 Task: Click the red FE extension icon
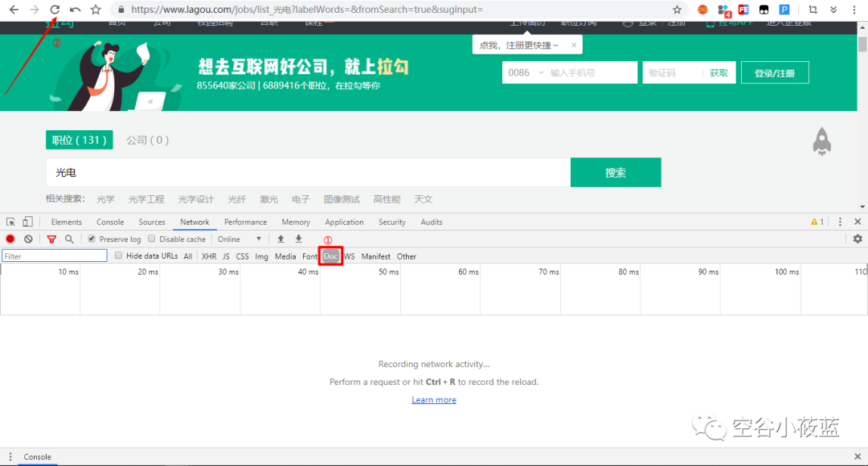coord(743,10)
